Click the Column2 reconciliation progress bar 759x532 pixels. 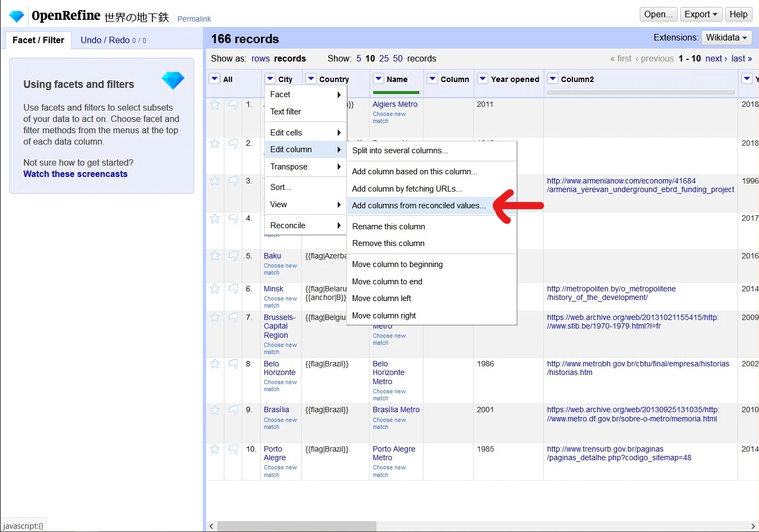[x=641, y=92]
